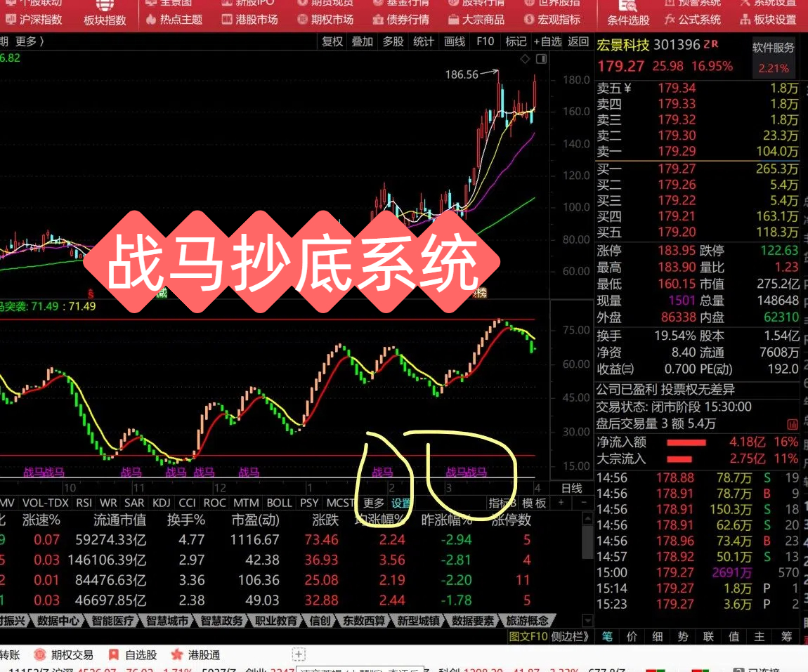
Task: Switch to the 数据中心 sector tab
Action: click(x=58, y=621)
